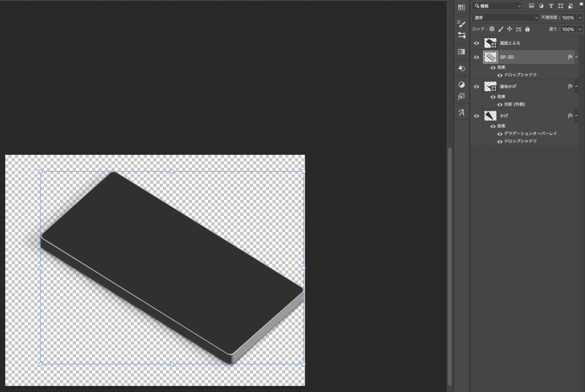Click fx icon on かげ layer
The width and height of the screenshot is (585, 392).
[570, 116]
